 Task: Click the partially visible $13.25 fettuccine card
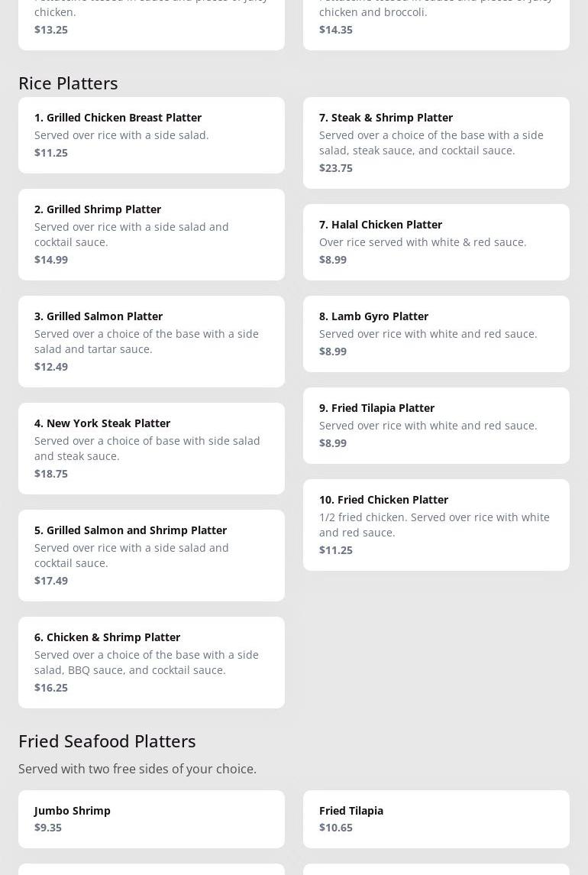[151, 23]
